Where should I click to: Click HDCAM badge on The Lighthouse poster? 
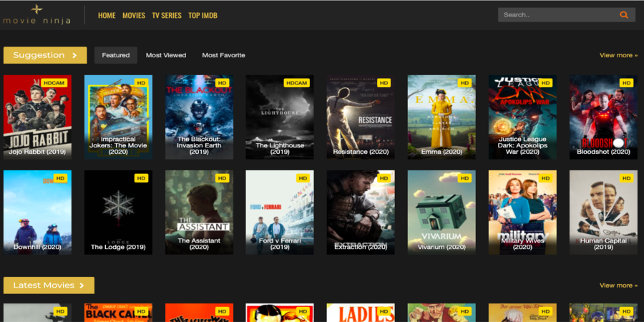tap(297, 83)
